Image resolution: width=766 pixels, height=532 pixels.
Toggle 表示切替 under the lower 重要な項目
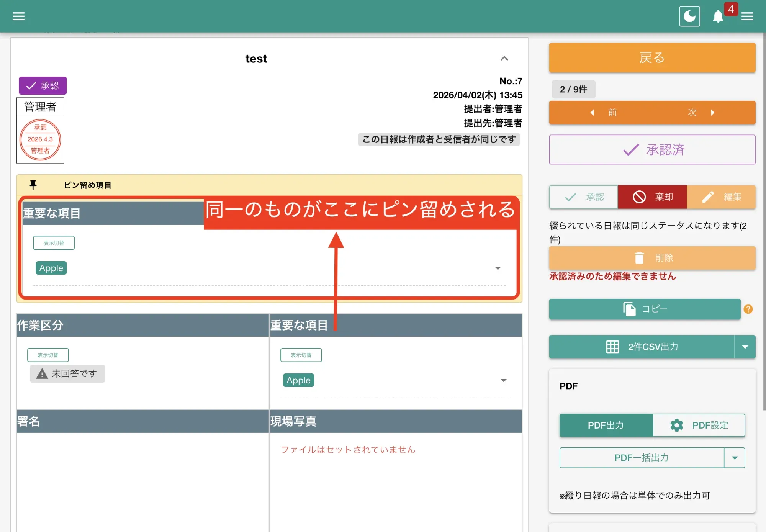coord(301,355)
